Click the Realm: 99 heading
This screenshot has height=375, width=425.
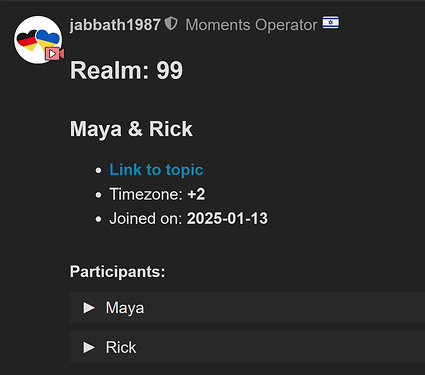[x=126, y=71]
